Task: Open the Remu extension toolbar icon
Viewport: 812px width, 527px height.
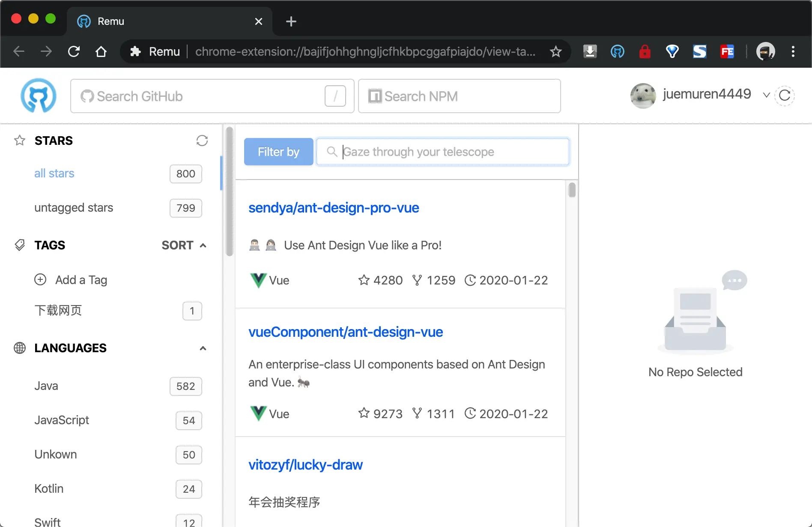Action: coord(618,51)
